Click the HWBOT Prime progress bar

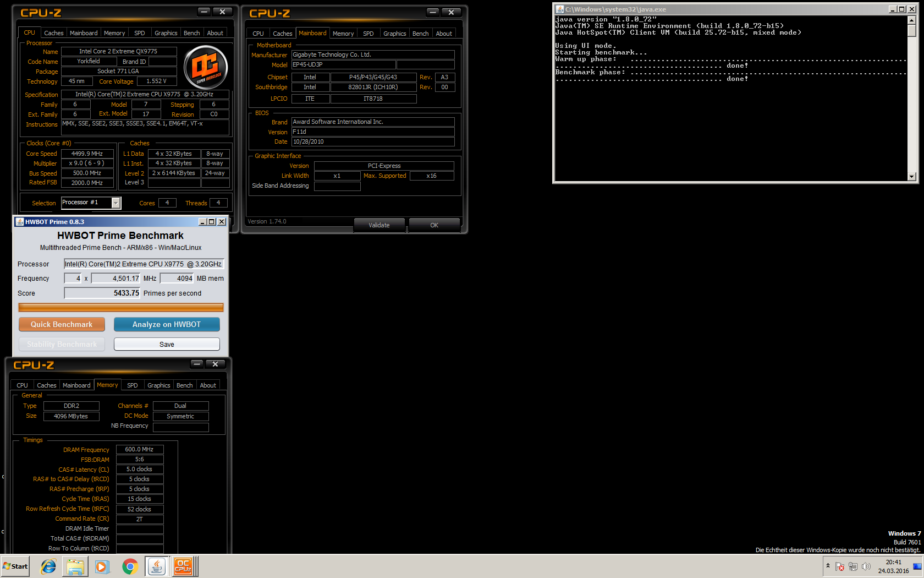click(121, 307)
